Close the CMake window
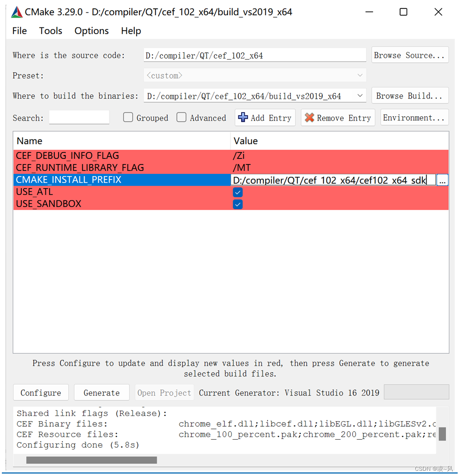 point(438,12)
